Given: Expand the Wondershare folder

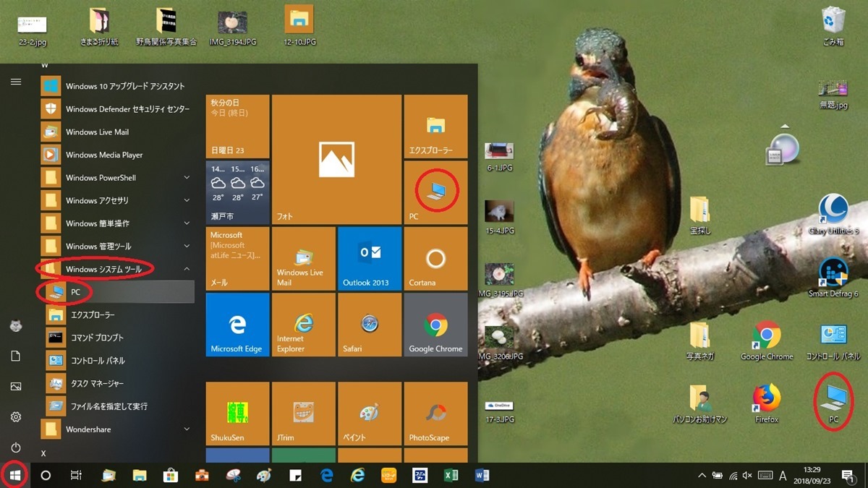Looking at the screenshot, I should (117, 429).
